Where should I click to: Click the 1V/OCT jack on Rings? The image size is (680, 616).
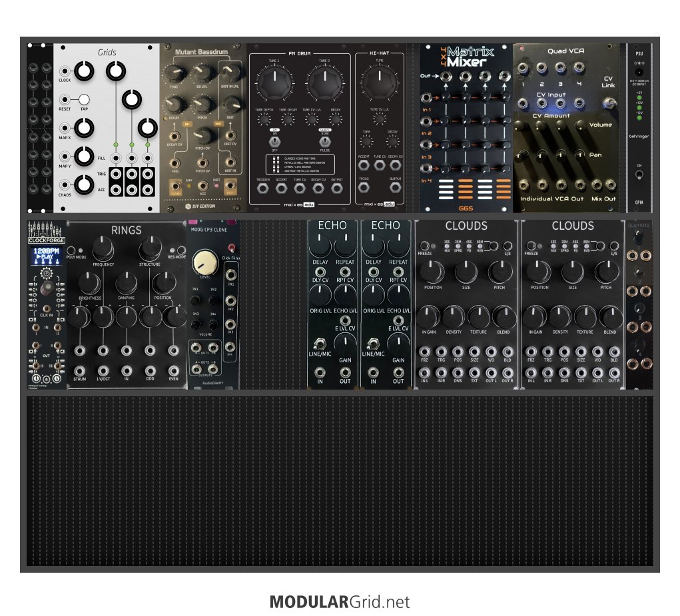click(x=103, y=371)
